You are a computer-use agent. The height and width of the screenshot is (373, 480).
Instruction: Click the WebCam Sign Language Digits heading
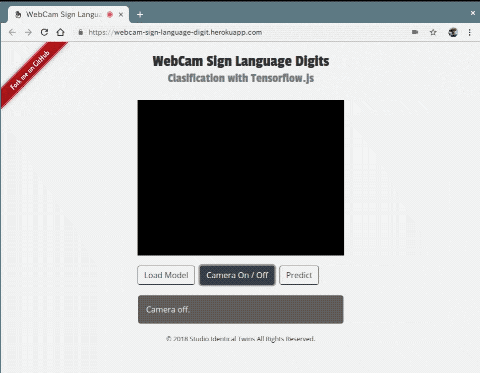point(241,61)
